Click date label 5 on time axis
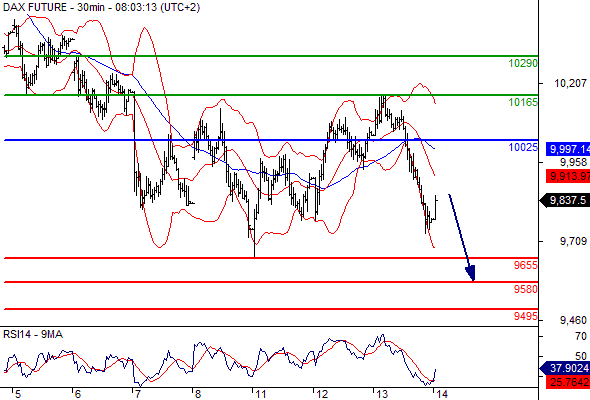Image resolution: width=590 pixels, height=400 pixels. (x=18, y=394)
